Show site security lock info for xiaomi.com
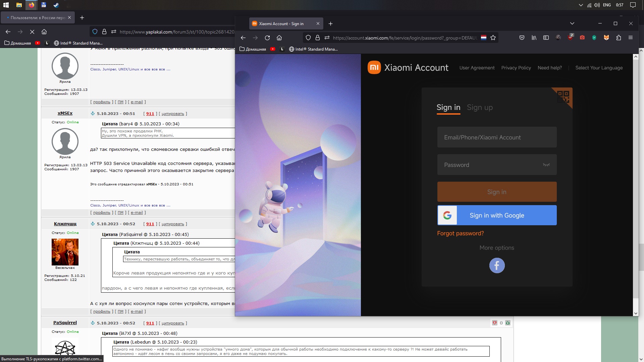644x362 pixels. [318, 38]
